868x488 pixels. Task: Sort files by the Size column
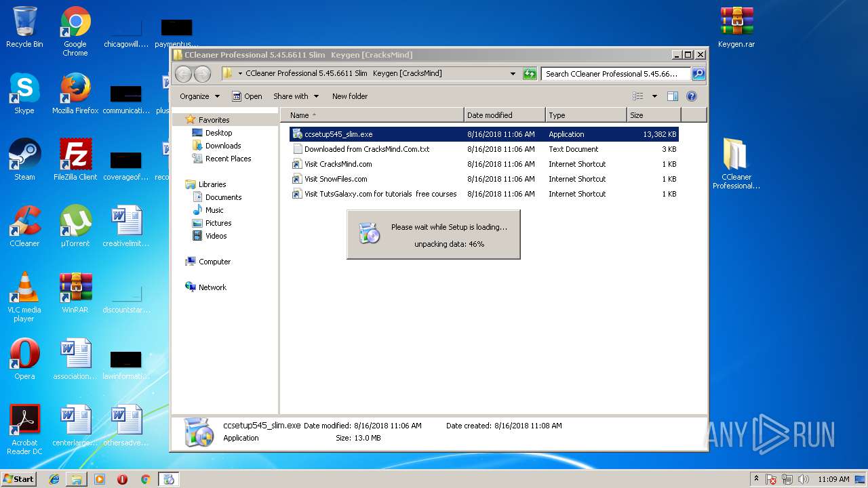coord(654,115)
